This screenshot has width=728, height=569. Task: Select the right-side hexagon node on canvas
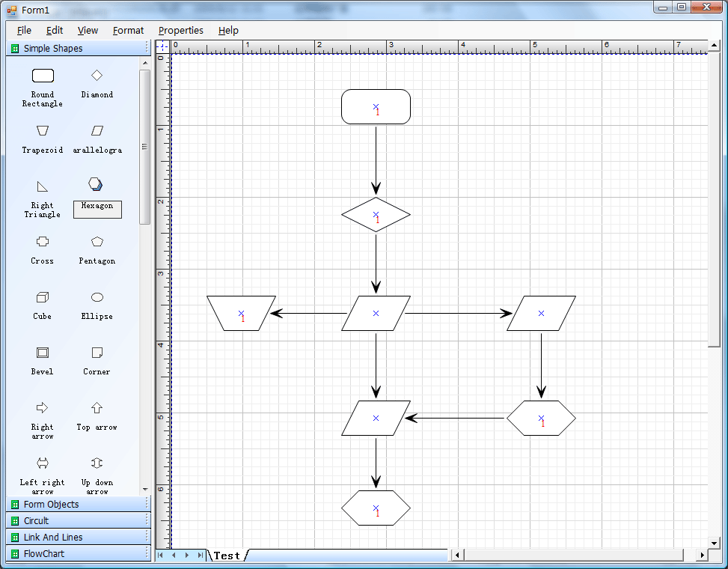[x=542, y=418]
